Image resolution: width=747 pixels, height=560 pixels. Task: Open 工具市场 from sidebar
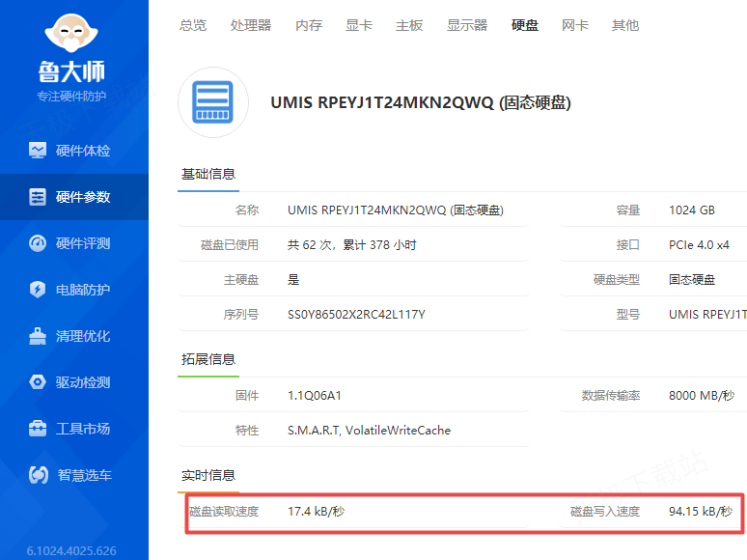coord(74,429)
